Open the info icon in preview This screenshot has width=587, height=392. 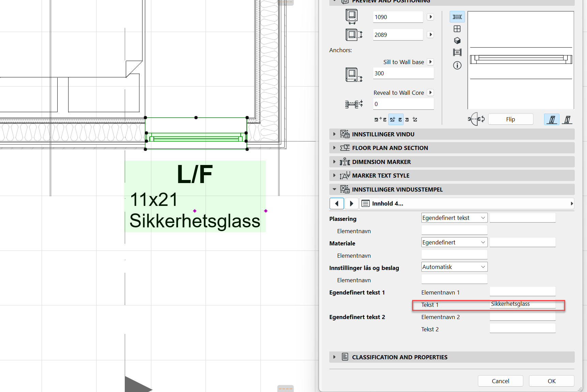tap(457, 65)
